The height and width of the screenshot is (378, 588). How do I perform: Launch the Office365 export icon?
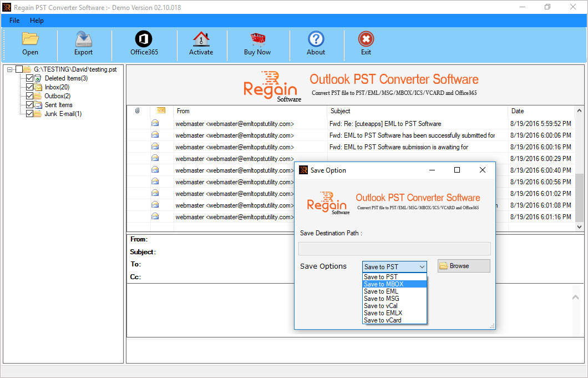[144, 39]
